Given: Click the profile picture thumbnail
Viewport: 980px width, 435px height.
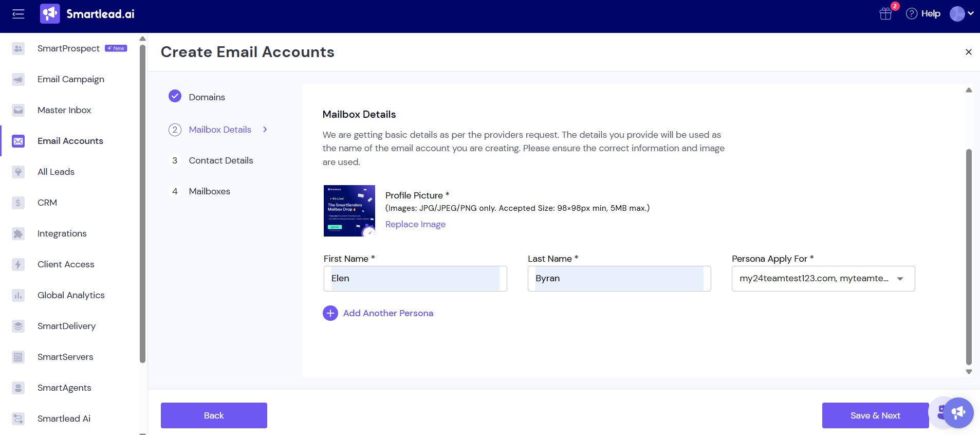Looking at the screenshot, I should click(x=349, y=211).
